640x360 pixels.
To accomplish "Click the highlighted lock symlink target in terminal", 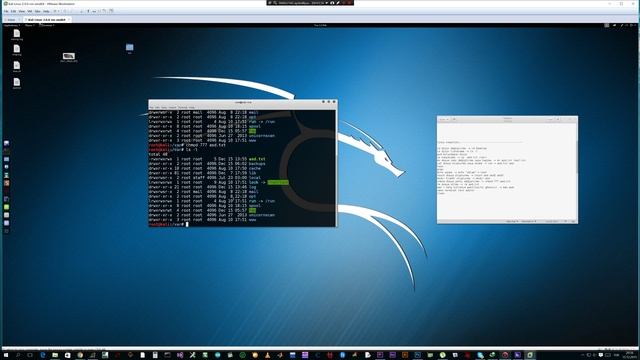I will point(278,182).
